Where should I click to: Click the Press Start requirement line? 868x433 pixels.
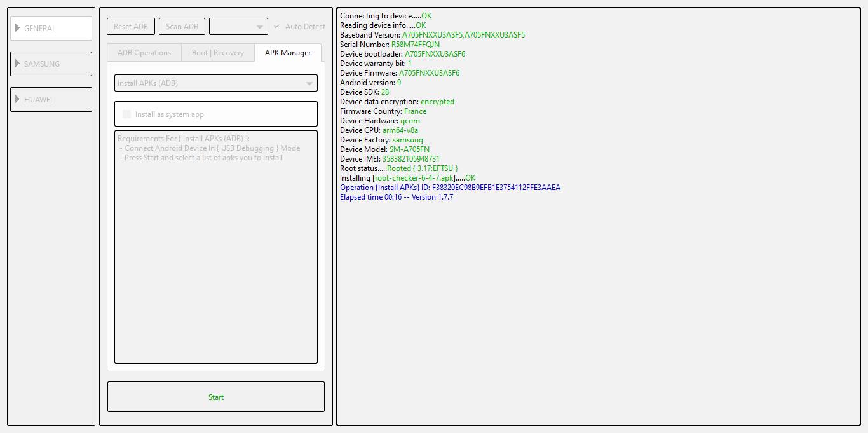click(201, 158)
